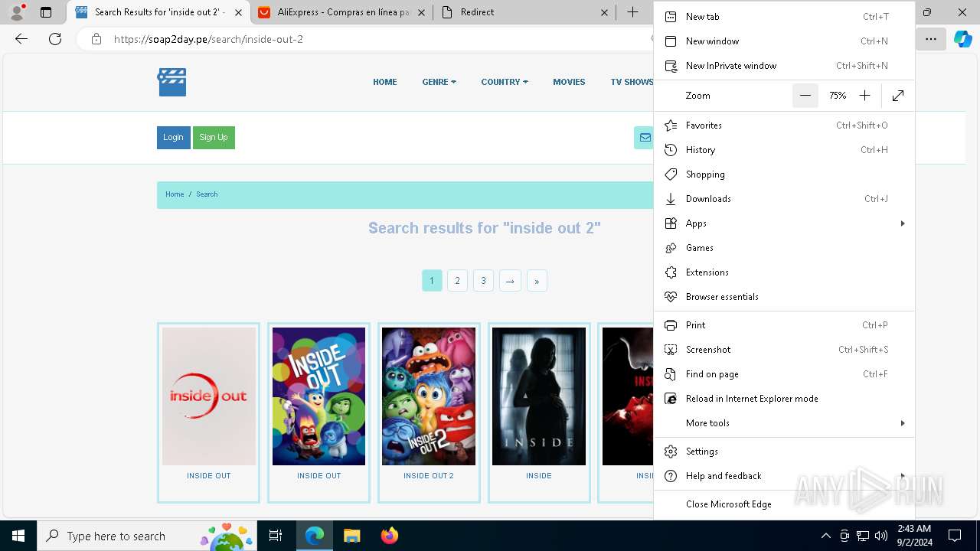Open the system volume icon
The height and width of the screenshot is (551, 980).
(x=881, y=536)
